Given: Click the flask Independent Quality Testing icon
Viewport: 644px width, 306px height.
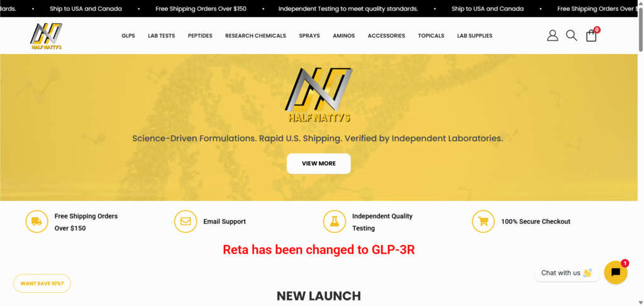Looking at the screenshot, I should [x=335, y=222].
